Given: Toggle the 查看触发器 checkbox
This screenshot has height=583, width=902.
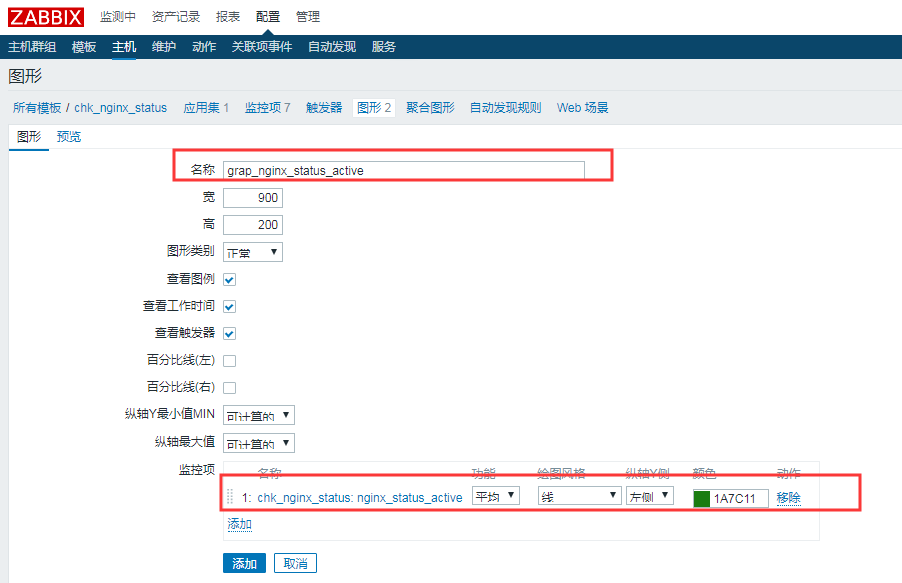Looking at the screenshot, I should click(230, 334).
